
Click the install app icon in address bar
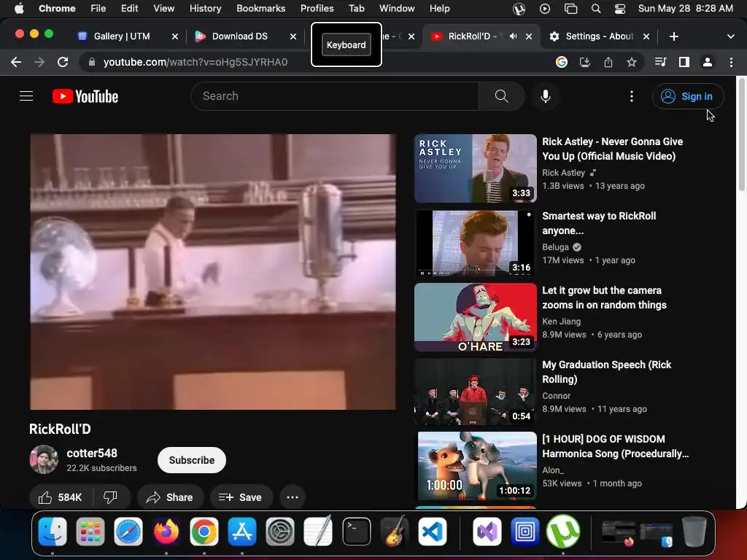coord(585,62)
